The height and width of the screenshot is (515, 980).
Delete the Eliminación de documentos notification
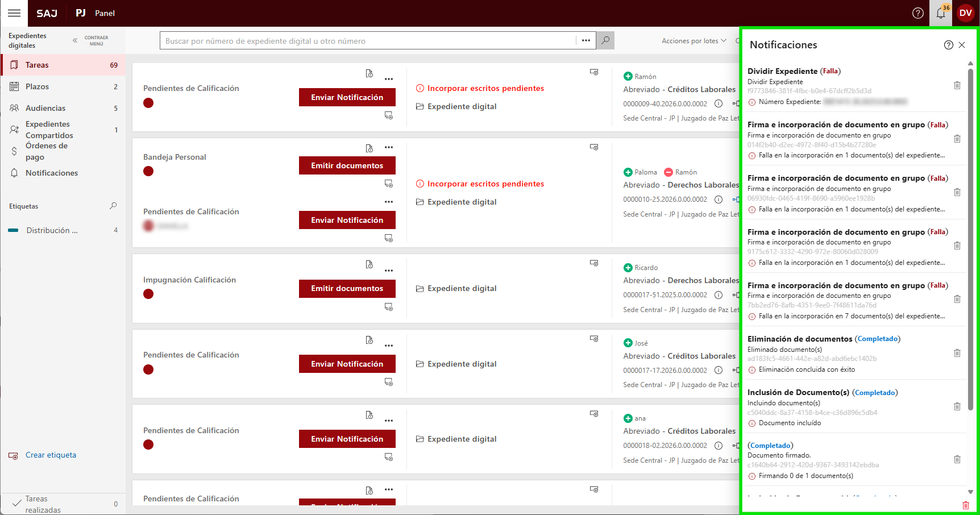957,353
